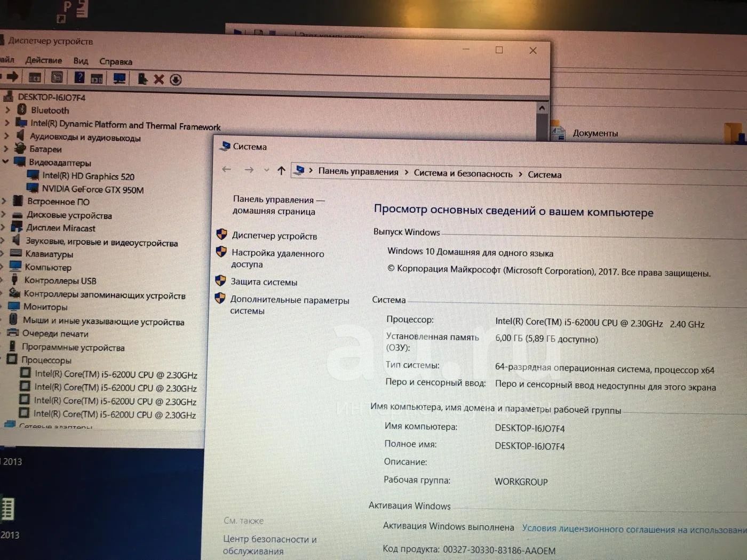Screen dimensions: 747x560
Task: Click WORKGROUP value in System window
Action: coord(521,482)
